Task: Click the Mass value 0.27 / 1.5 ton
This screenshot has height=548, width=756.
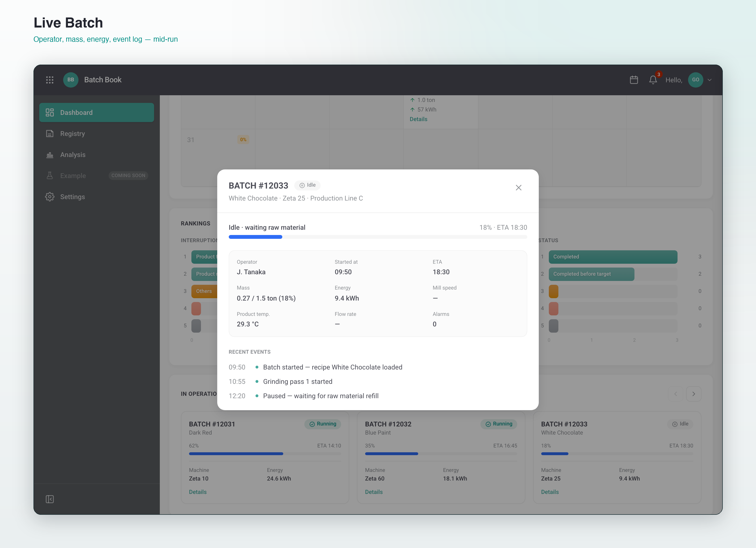Action: [x=266, y=298]
